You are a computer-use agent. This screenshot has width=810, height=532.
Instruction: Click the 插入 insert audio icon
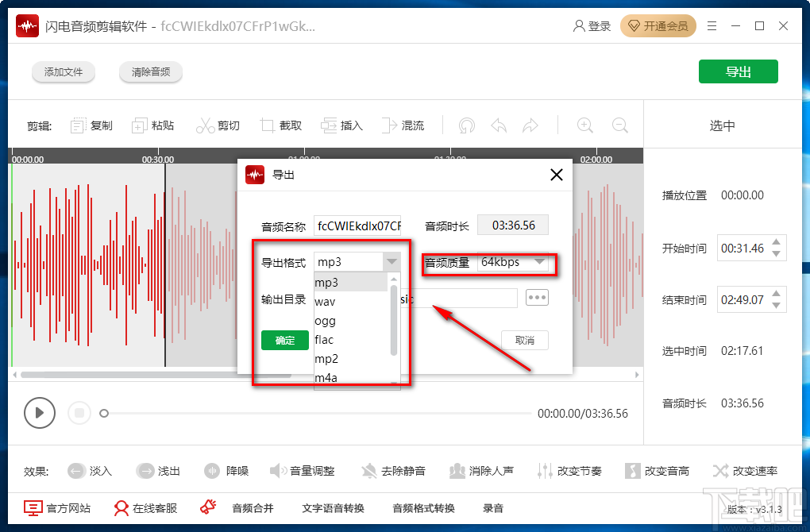(341, 125)
